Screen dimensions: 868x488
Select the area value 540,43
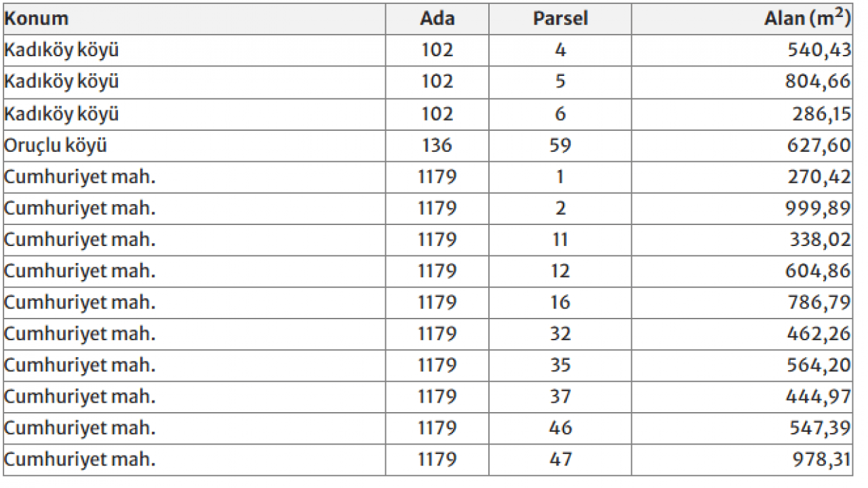tap(819, 50)
